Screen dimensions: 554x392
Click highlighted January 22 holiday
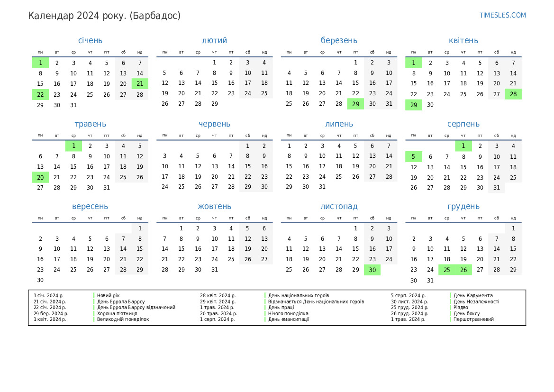coord(40,94)
